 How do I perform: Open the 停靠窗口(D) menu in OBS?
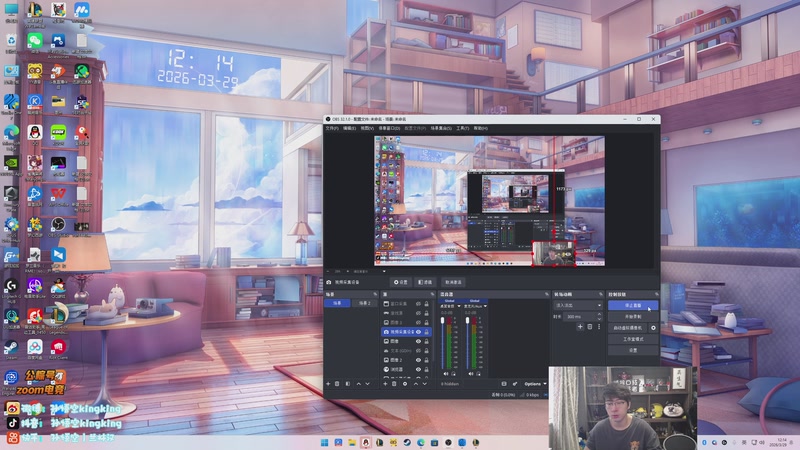click(x=389, y=128)
